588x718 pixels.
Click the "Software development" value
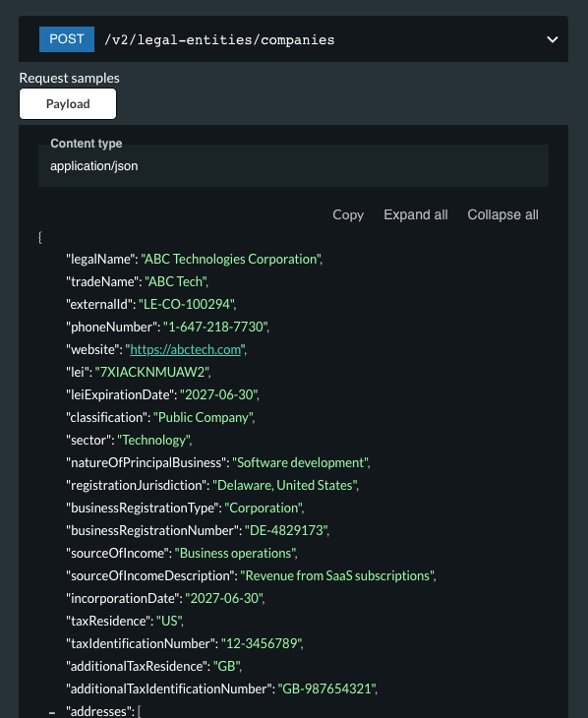pos(301,462)
